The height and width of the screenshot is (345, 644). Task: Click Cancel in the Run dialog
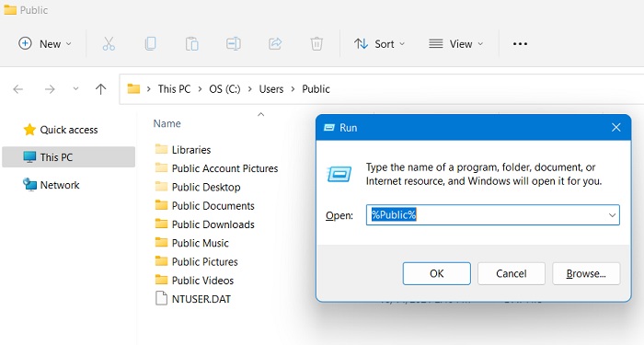[512, 273]
